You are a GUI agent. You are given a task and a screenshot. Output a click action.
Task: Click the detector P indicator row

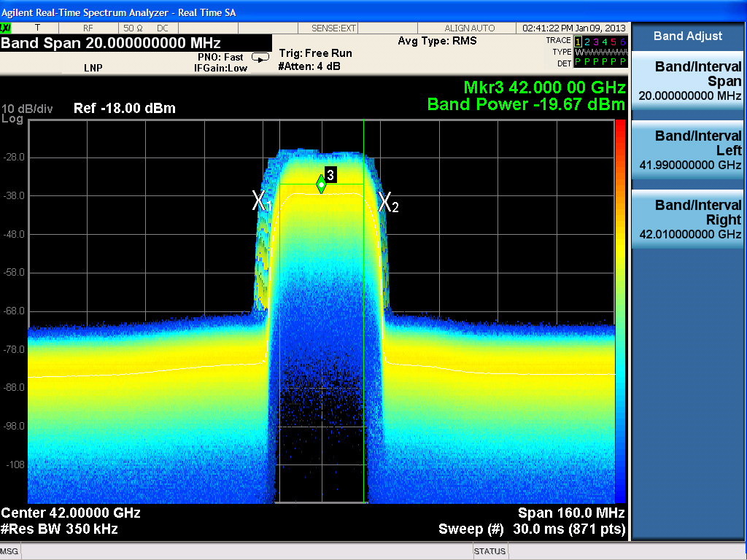[x=600, y=63]
